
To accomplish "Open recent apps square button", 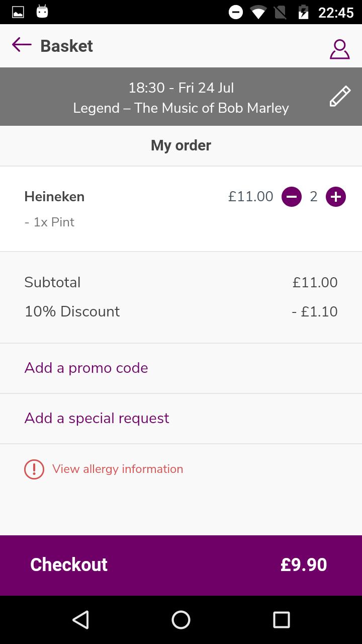I will point(282,620).
